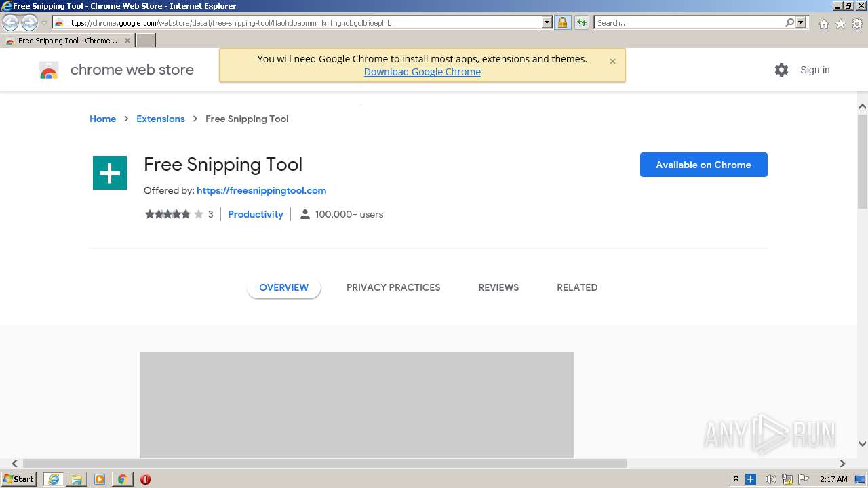The height and width of the screenshot is (488, 868).
Task: Switch to PRIVACY PRACTICES tab
Action: [x=393, y=287]
